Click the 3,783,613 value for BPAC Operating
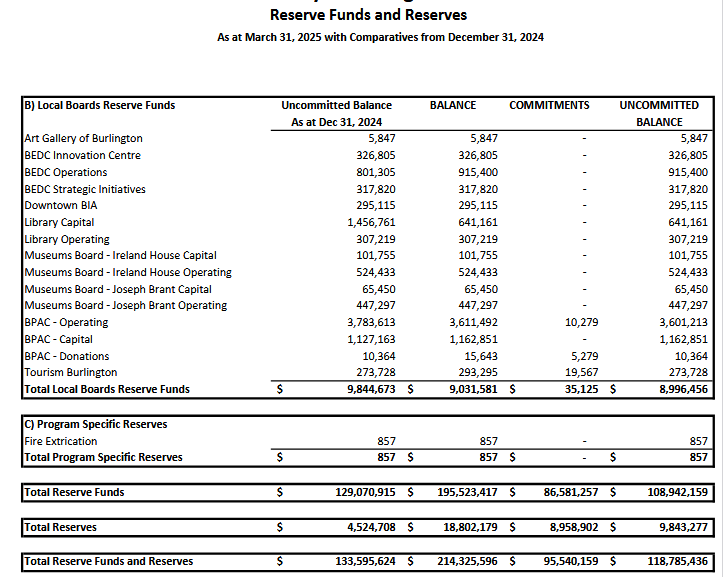 [x=371, y=322]
